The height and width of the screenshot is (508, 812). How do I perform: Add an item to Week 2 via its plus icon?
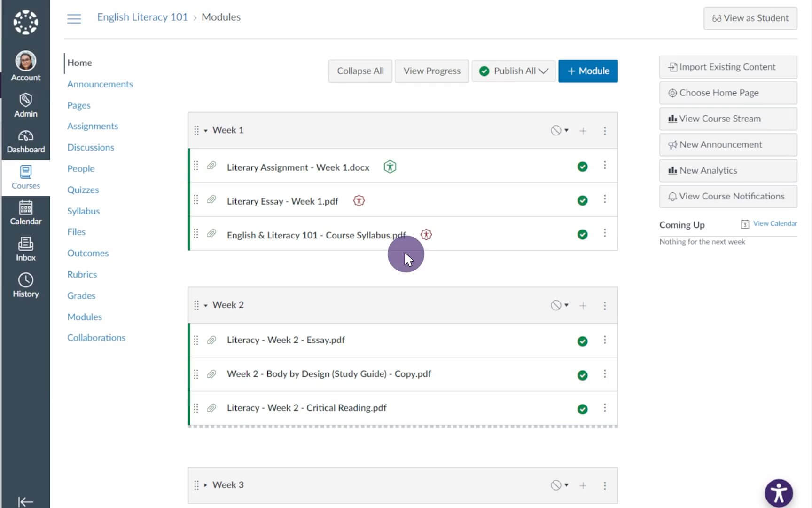point(583,305)
